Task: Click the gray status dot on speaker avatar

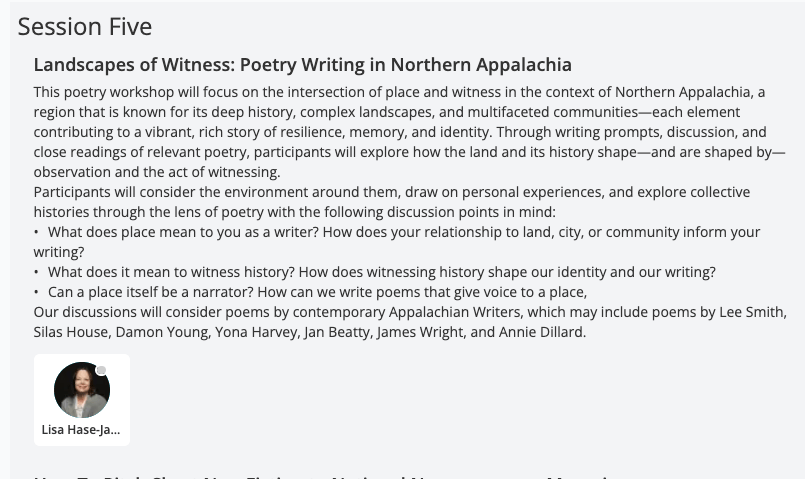Action: coord(101,371)
